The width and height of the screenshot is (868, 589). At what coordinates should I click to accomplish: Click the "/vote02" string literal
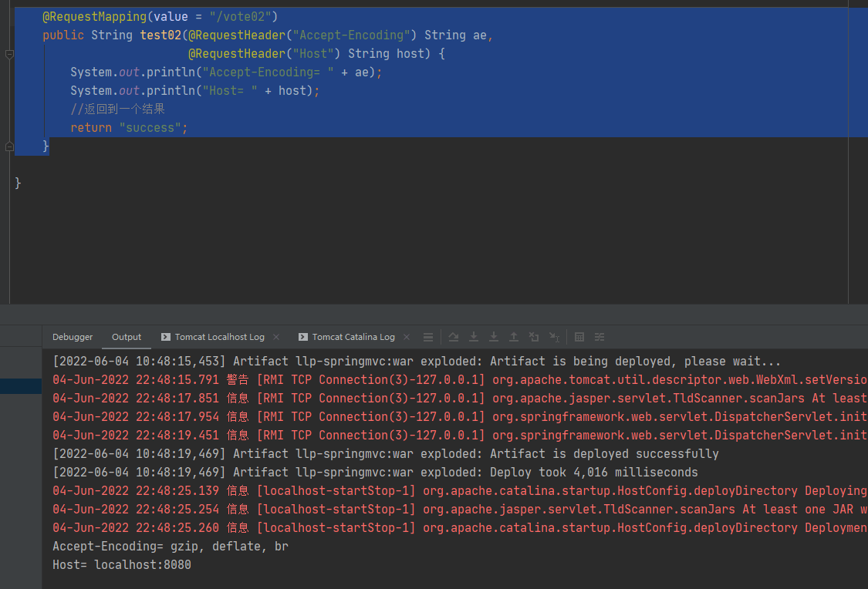tap(240, 17)
